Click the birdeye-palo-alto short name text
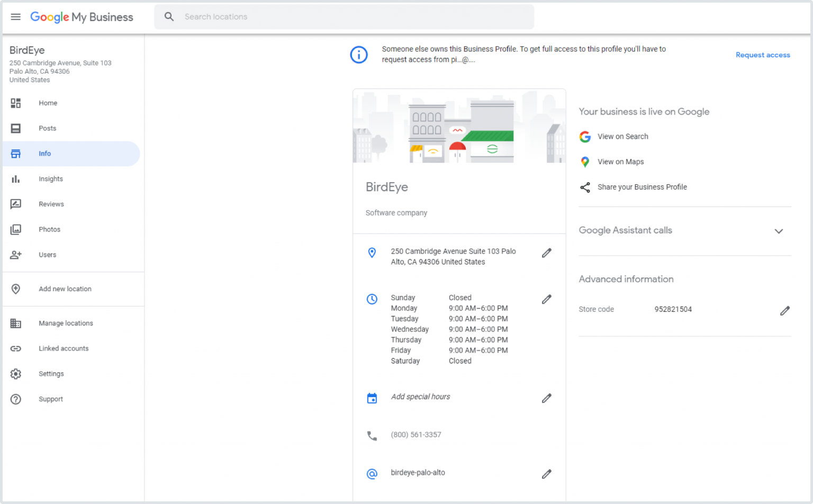This screenshot has height=504, width=813. tap(418, 473)
